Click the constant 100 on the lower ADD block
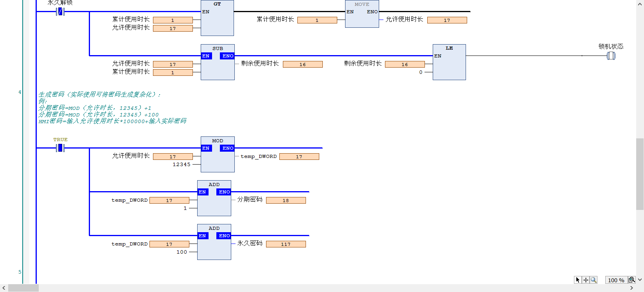 182,252
